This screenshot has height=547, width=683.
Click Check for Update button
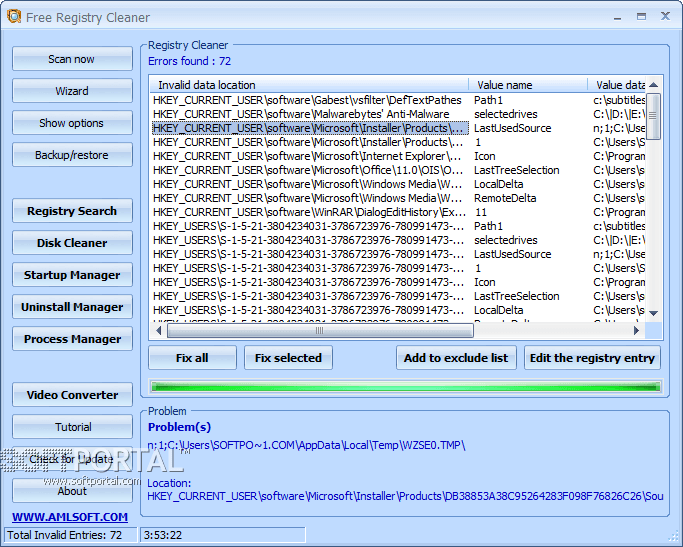click(x=72, y=459)
